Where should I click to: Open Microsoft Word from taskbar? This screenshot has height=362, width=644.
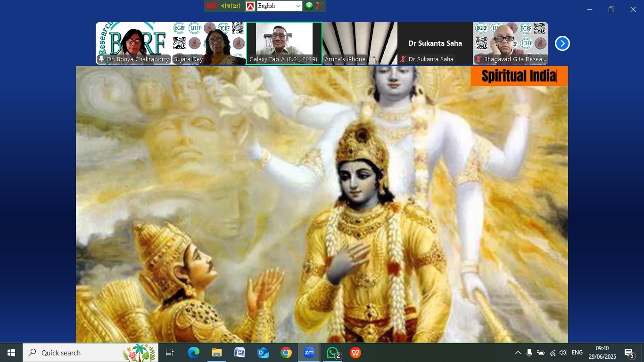240,353
